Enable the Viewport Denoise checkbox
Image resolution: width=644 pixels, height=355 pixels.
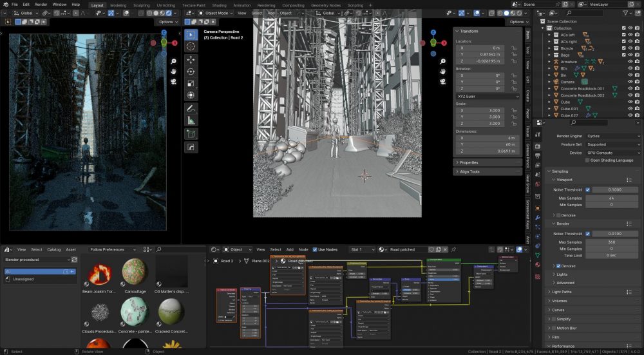558,215
